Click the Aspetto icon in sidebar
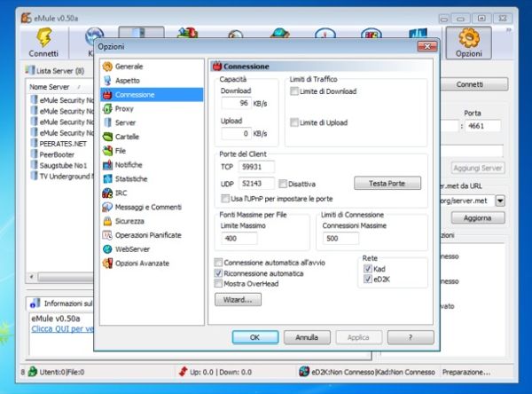The width and height of the screenshot is (532, 394). (107, 81)
